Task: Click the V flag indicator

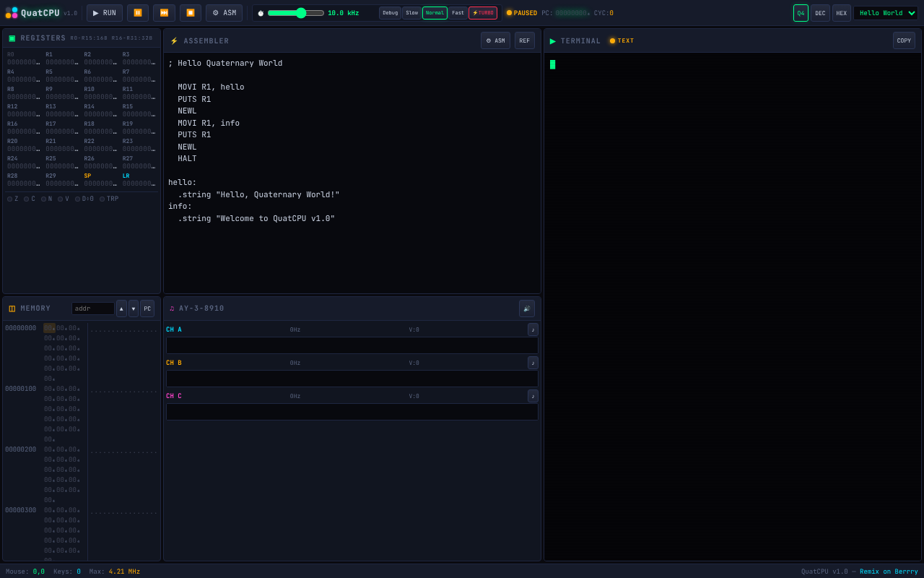Action: tap(64, 199)
